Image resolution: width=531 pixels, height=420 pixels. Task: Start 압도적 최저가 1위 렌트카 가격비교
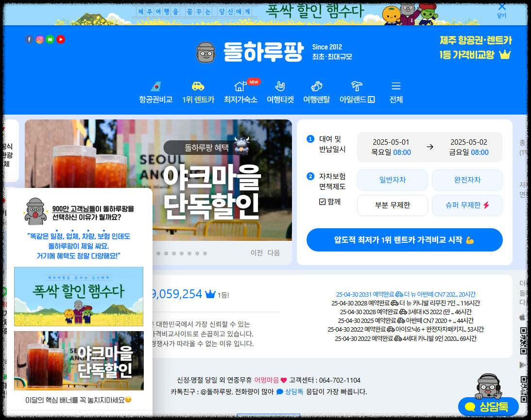404,240
